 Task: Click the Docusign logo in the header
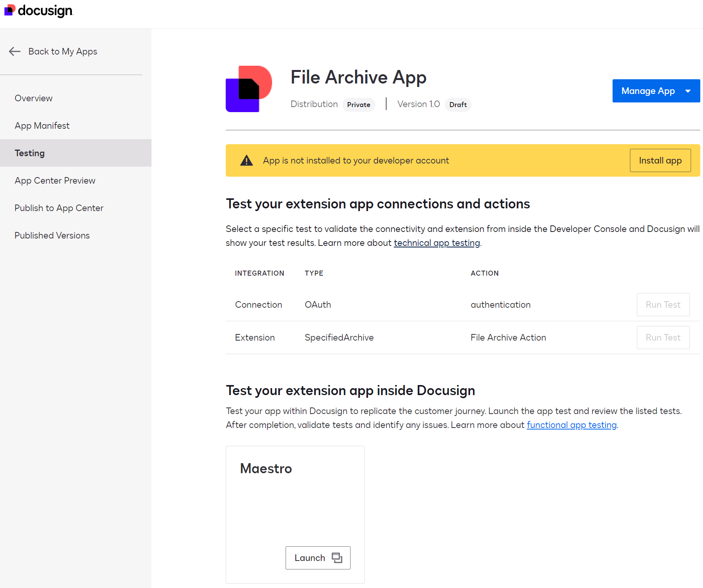39,10
